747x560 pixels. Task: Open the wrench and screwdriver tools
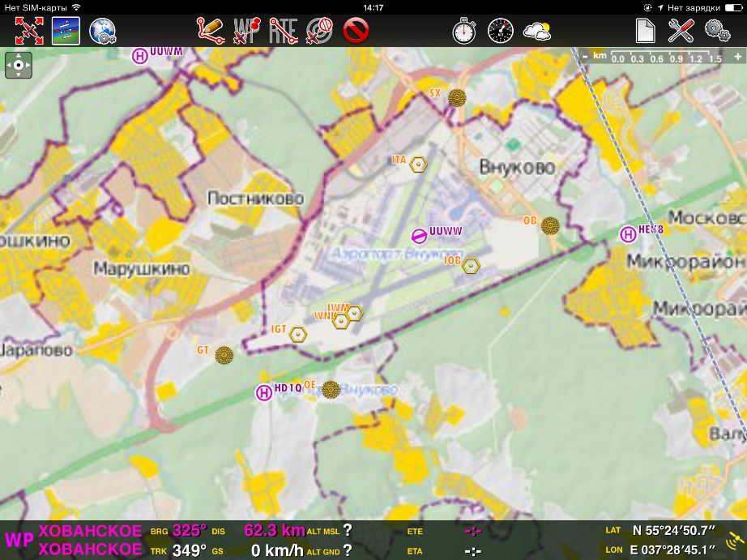tap(681, 31)
